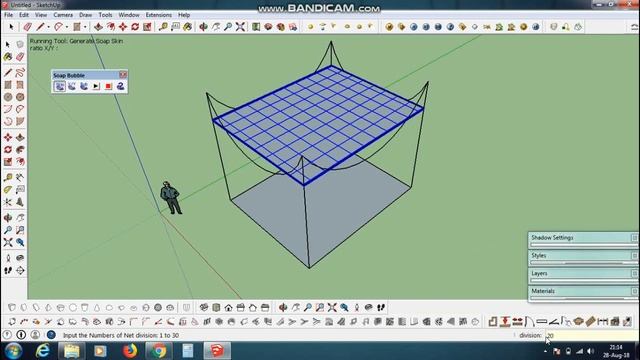Select the Walk footprints tool in left toolbar
640x360 pixels.
[x=8, y=271]
